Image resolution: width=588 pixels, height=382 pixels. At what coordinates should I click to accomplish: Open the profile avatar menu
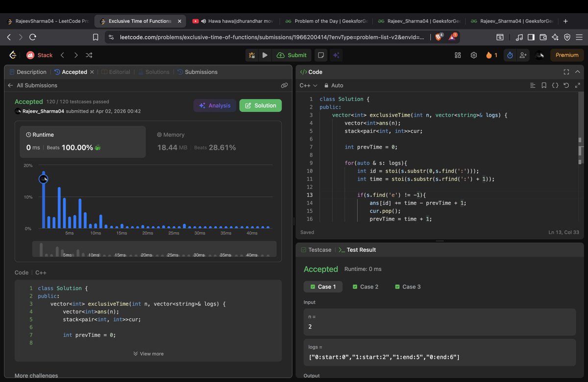click(x=539, y=55)
